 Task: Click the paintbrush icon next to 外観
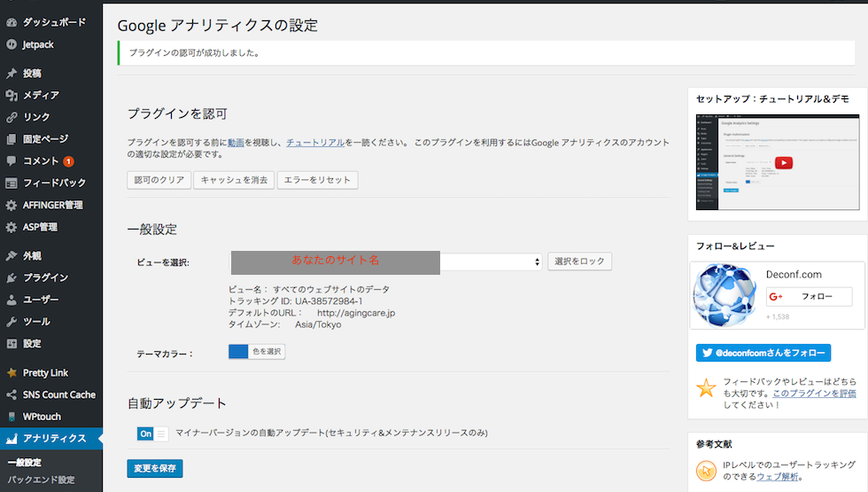point(11,256)
